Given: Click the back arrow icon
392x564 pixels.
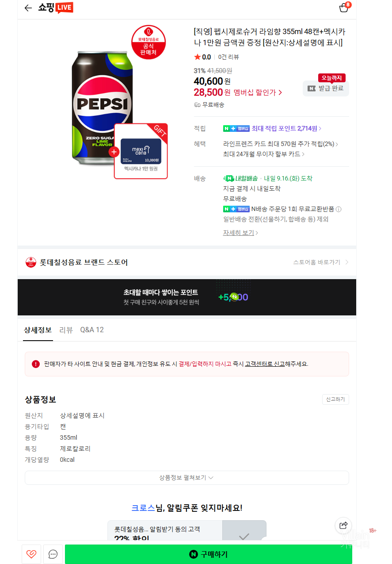Looking at the screenshot, I should [x=28, y=8].
